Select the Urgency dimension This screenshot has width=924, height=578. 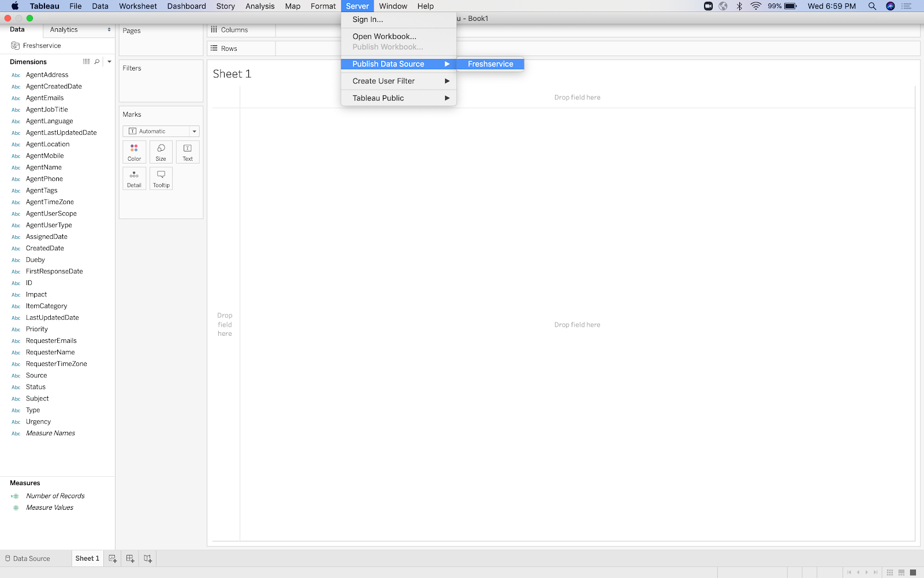[38, 422]
